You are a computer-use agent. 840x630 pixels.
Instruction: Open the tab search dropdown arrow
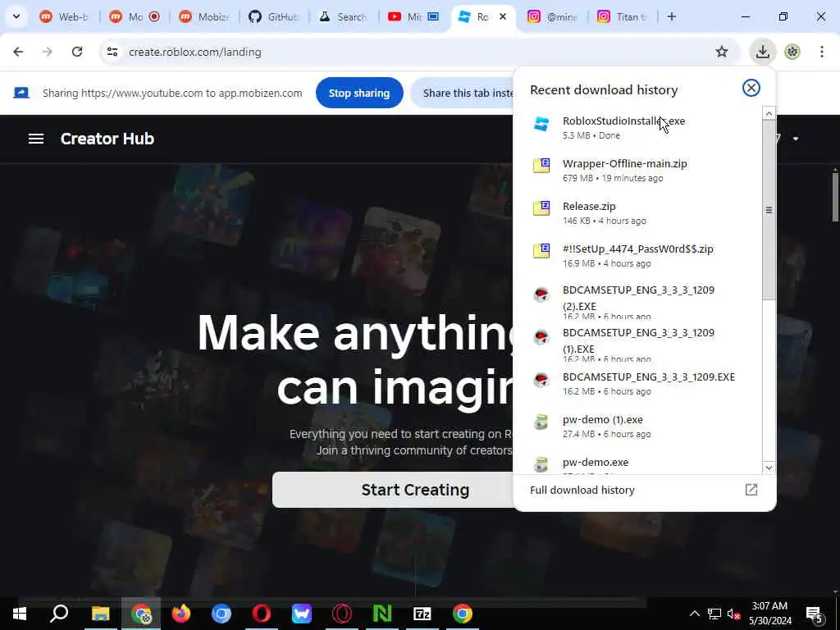click(x=16, y=16)
